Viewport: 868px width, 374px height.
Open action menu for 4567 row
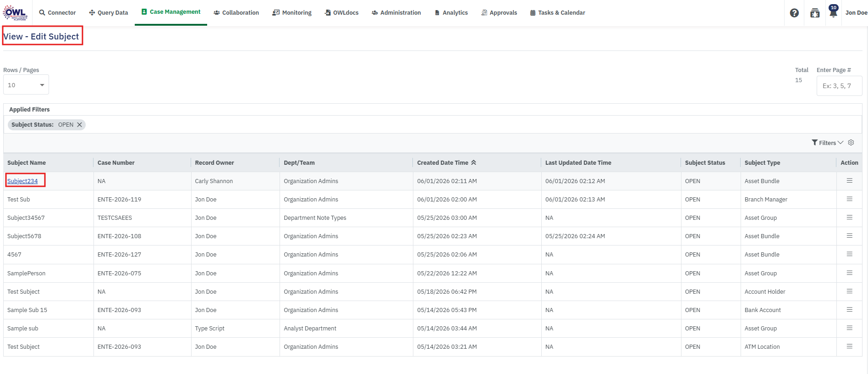tap(849, 254)
